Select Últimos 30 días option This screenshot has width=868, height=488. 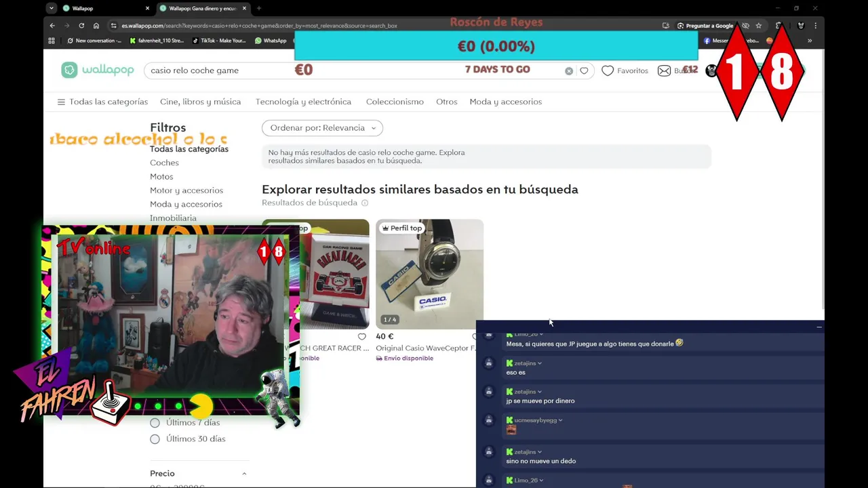(x=155, y=439)
